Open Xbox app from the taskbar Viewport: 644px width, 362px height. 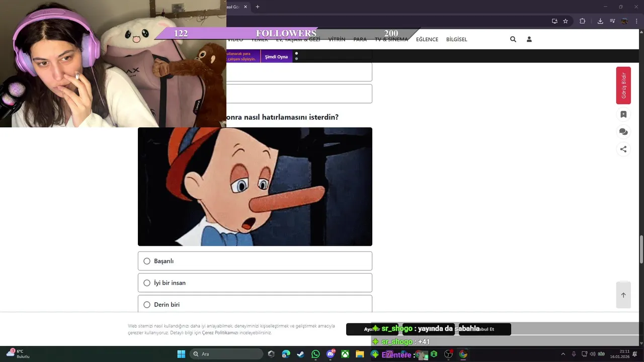coord(345,354)
